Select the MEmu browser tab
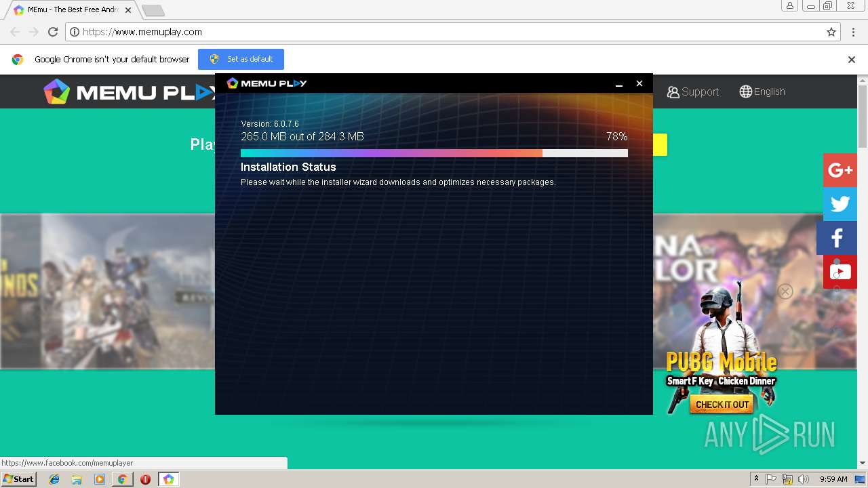 [71, 10]
